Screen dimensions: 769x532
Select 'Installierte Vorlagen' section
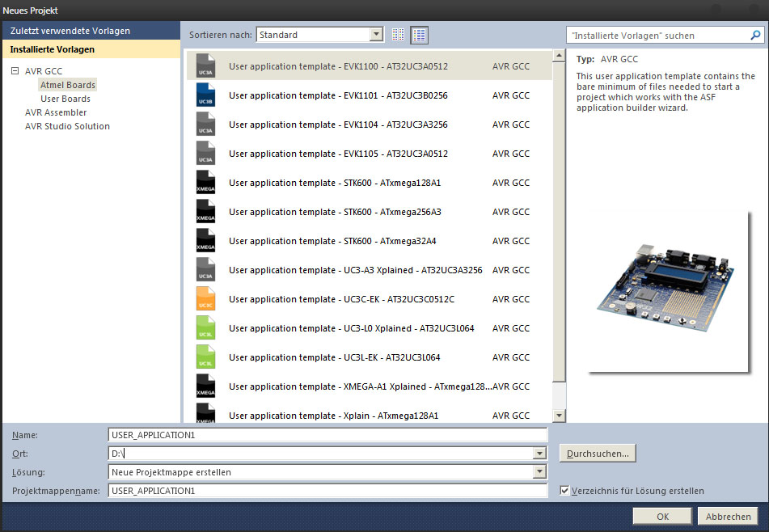(91, 49)
